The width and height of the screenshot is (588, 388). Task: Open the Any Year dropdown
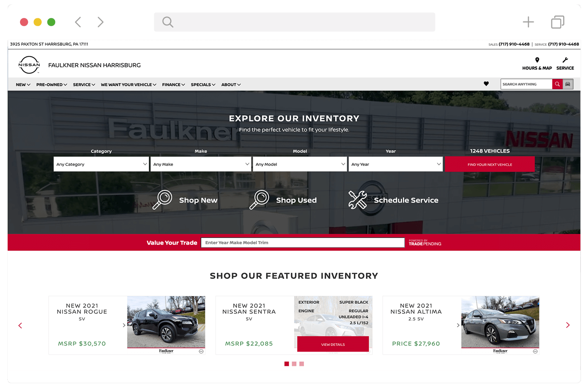click(x=395, y=164)
